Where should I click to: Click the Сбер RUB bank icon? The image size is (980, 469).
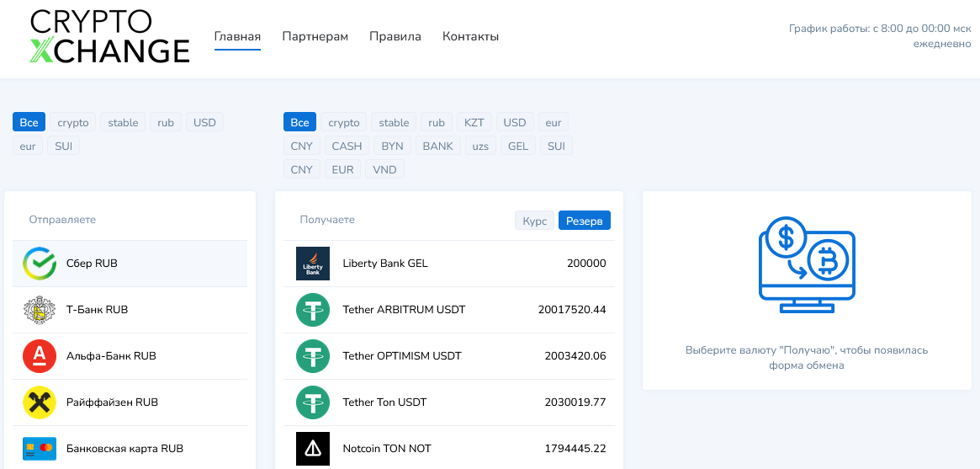tap(40, 264)
